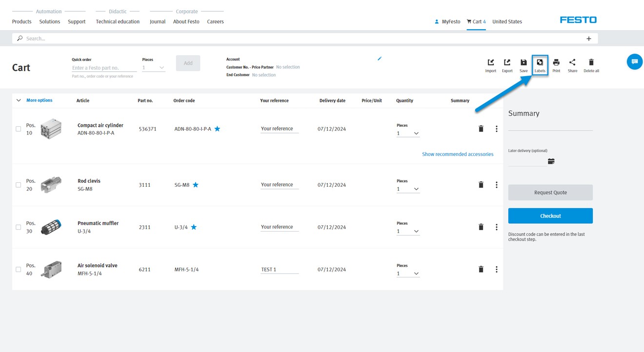Click the Import icon in the cart toolbar

pyautogui.click(x=490, y=64)
